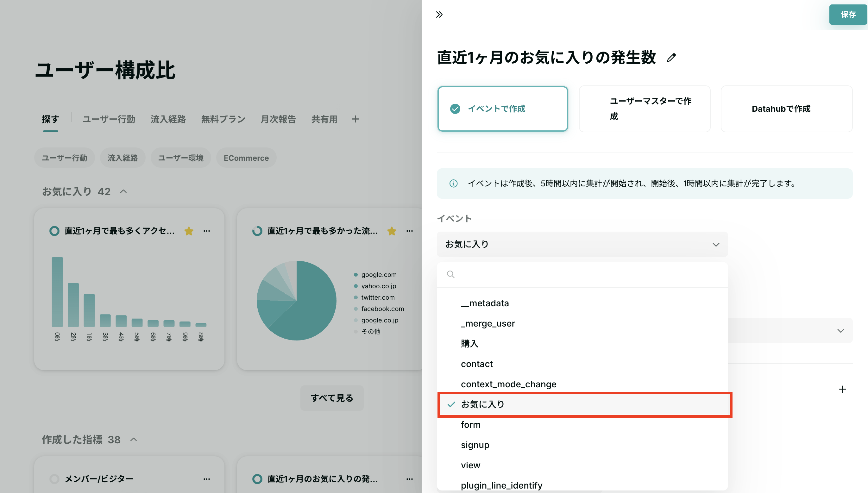Collapse the お気に入り 42 section
This screenshot has height=493, width=868.
point(123,192)
